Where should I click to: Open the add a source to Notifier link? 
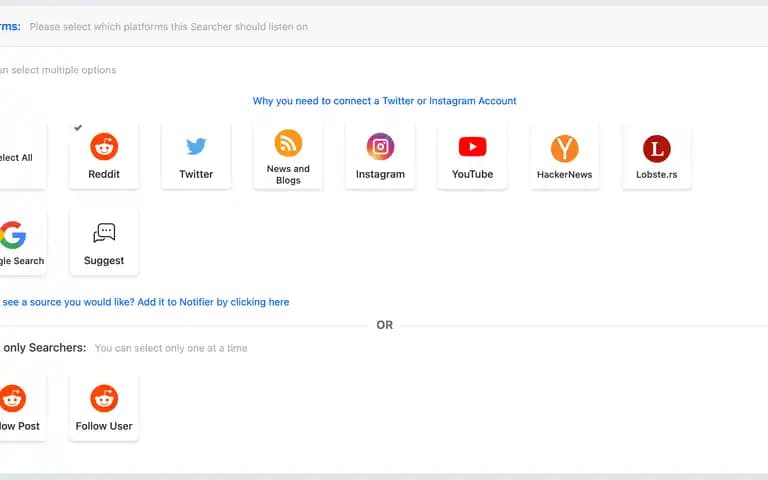click(x=145, y=302)
